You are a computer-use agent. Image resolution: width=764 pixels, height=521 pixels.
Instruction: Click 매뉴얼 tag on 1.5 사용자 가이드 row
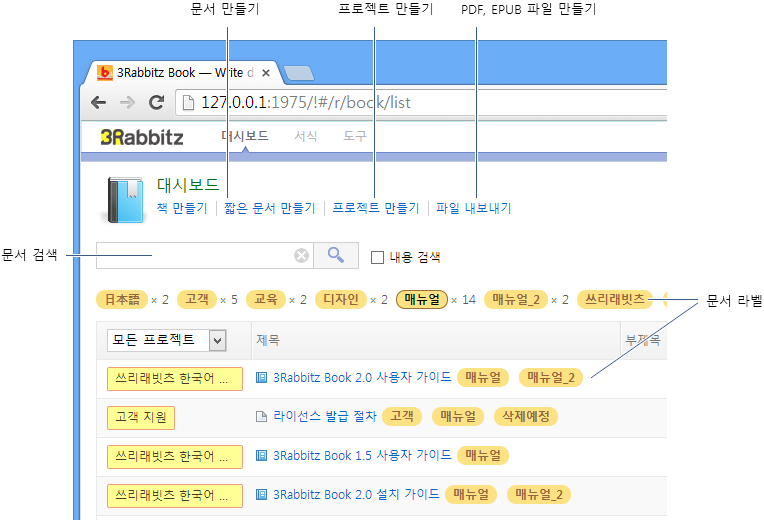tap(483, 455)
